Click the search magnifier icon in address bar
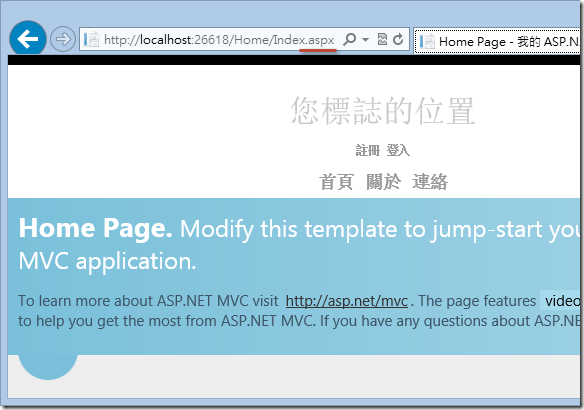584x410 pixels. (349, 39)
